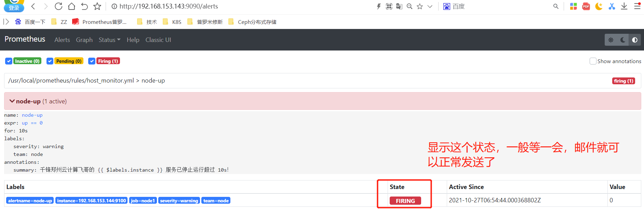The height and width of the screenshot is (217, 644).
Task: Open the browser home page icon
Action: pos(71,6)
